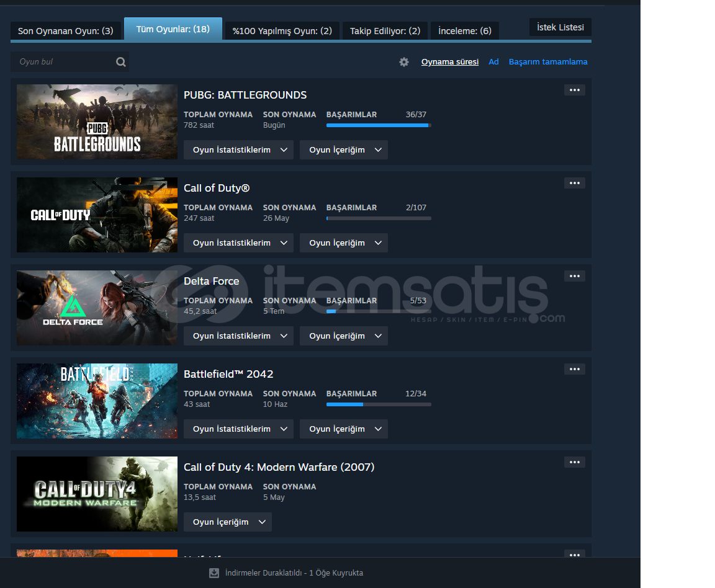Click the PUBG: BATTLEGROUNDS cover image

pyautogui.click(x=97, y=122)
